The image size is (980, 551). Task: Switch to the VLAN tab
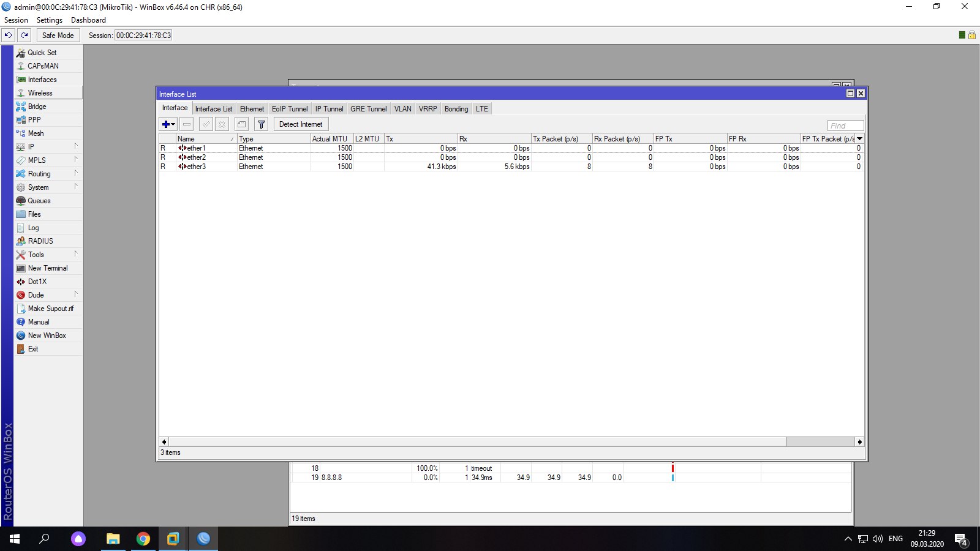point(403,109)
